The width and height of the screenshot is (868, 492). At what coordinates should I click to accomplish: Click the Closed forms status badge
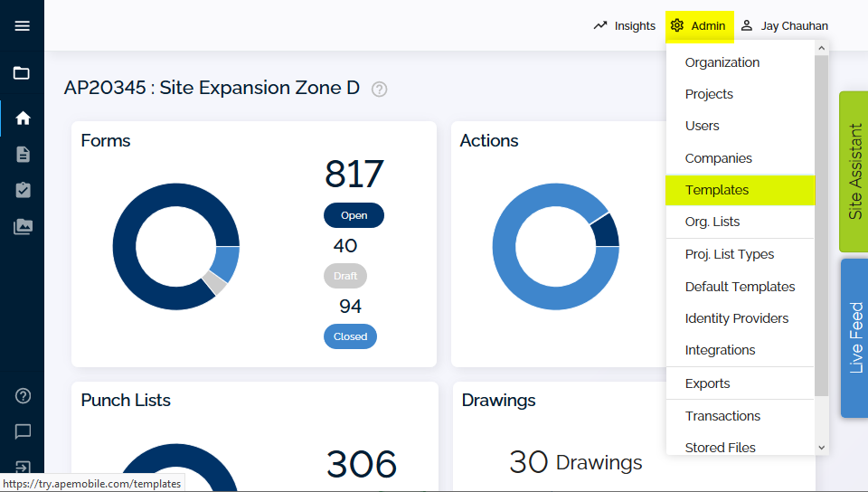pos(351,336)
